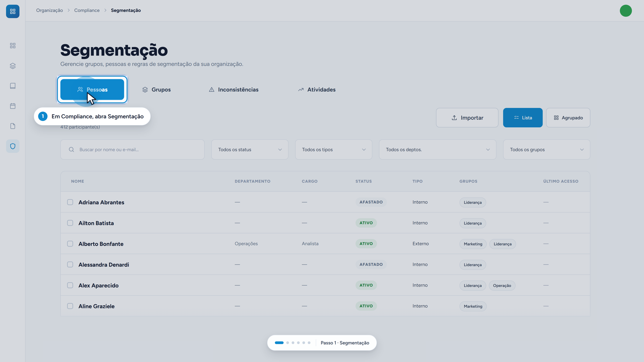Open the book icon in sidebar
Image resolution: width=644 pixels, height=362 pixels.
pos(13,86)
